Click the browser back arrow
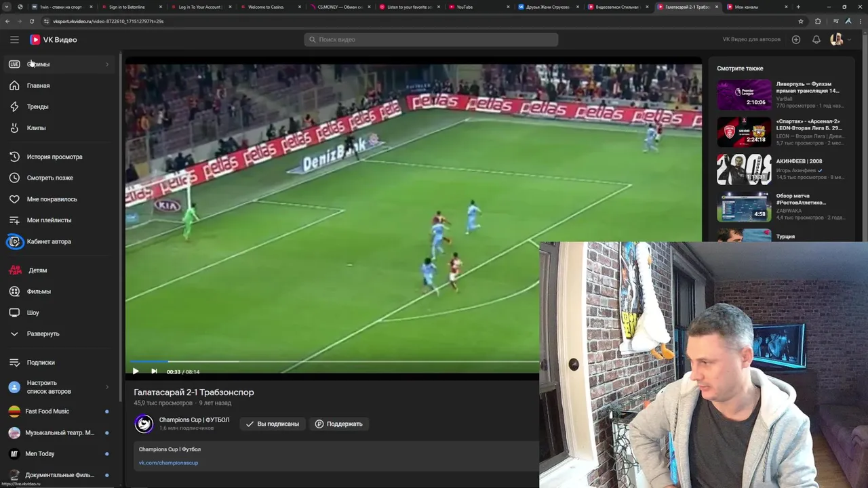The image size is (868, 488). click(7, 21)
